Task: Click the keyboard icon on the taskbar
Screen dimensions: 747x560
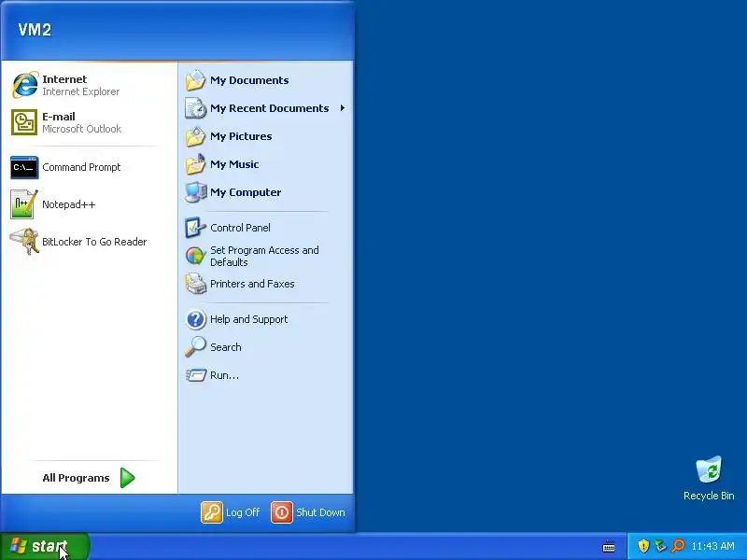Action: click(609, 546)
